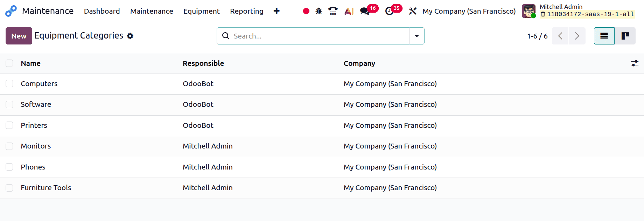The height and width of the screenshot is (221, 644).
Task: Click database name 118034172-saas-19-1-all
Action: point(588,14)
